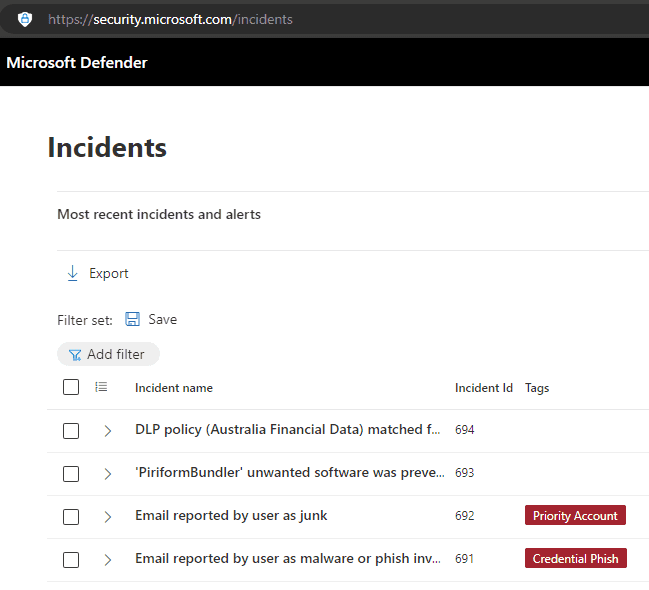Screen dimensions: 649x590
Task: Expand the Email reported as junk row
Action: coord(108,517)
